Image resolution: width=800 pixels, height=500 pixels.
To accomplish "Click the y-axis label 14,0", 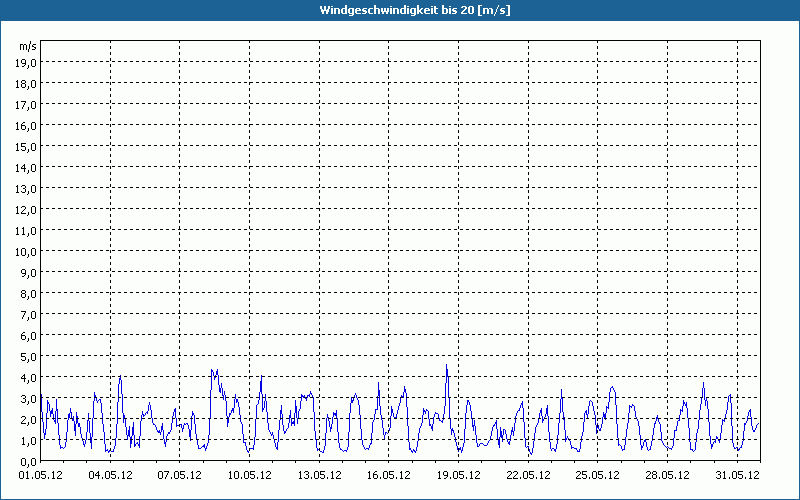I will 25,168.
